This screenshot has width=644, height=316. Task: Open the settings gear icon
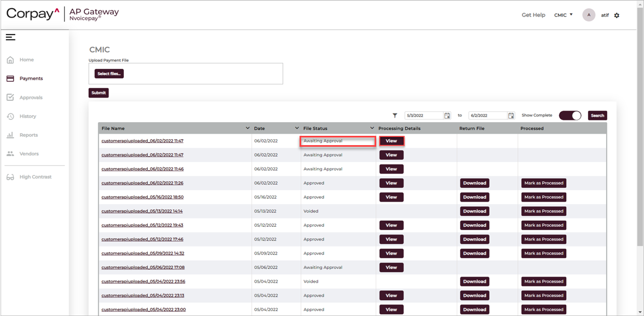[617, 15]
